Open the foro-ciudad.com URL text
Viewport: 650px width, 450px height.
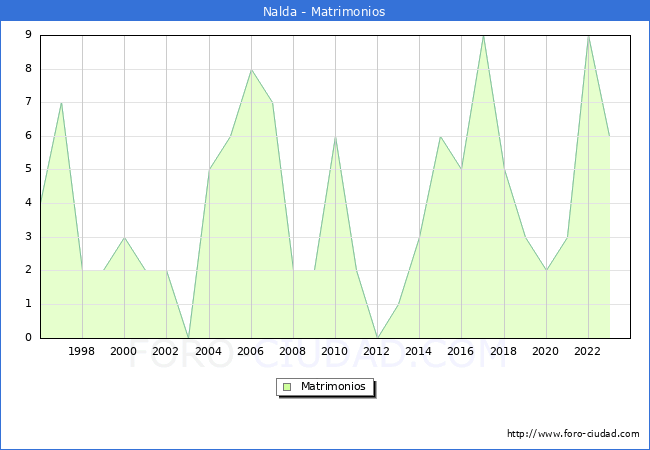tap(573, 433)
